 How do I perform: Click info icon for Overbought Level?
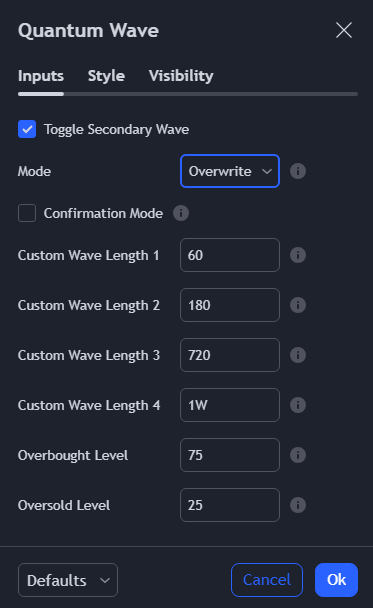[x=298, y=455]
